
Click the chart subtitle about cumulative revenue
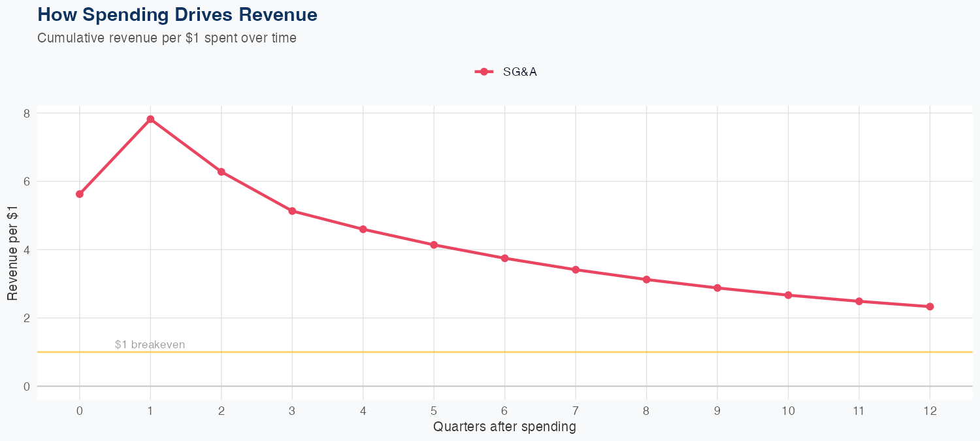click(167, 38)
